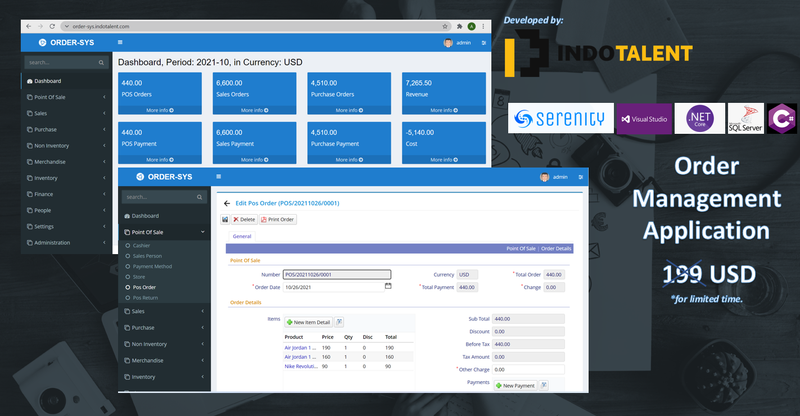Expand Administration in the dashboard sidebar
Viewport: 800px width, 416px height.
66,242
